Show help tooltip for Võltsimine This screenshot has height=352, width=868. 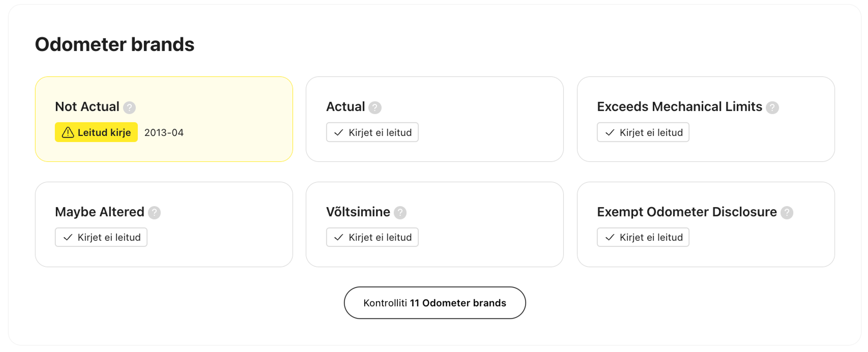[x=400, y=213]
